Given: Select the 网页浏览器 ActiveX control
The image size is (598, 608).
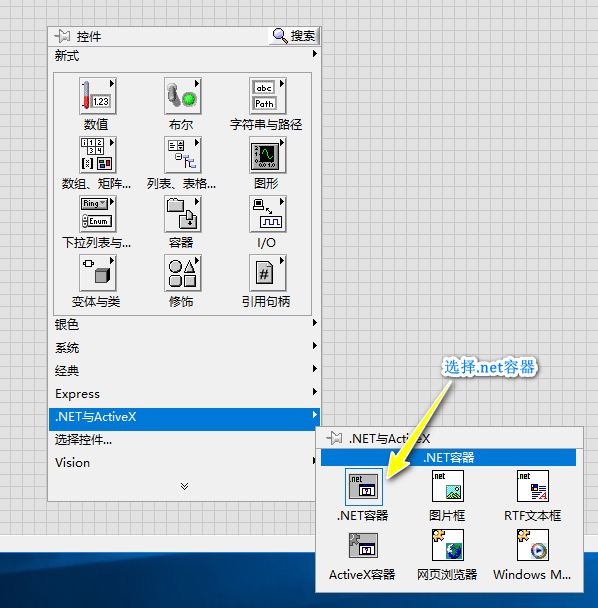Looking at the screenshot, I should [448, 545].
